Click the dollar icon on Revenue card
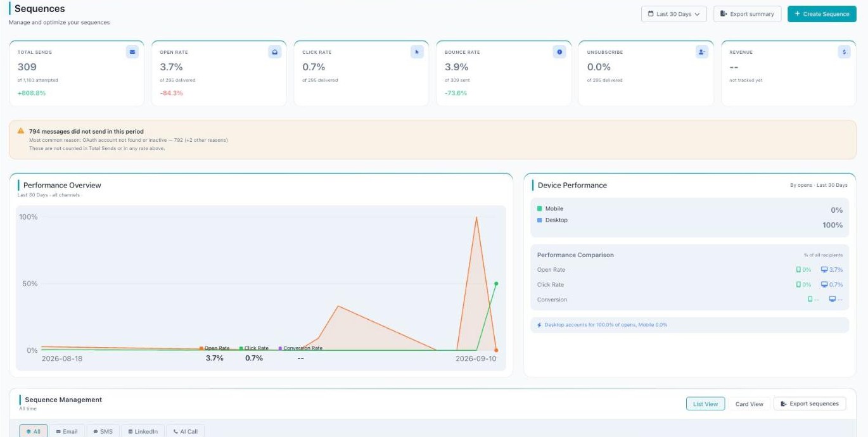This screenshot has width=868, height=437. tap(844, 52)
